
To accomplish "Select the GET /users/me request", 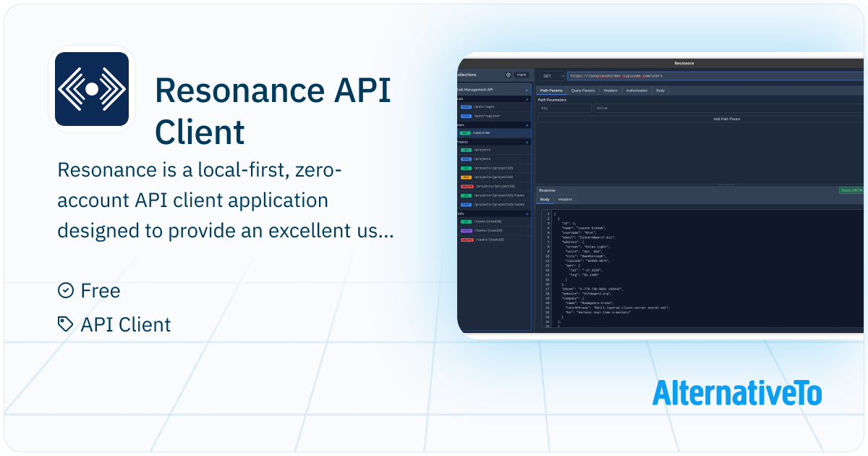I will point(494,133).
